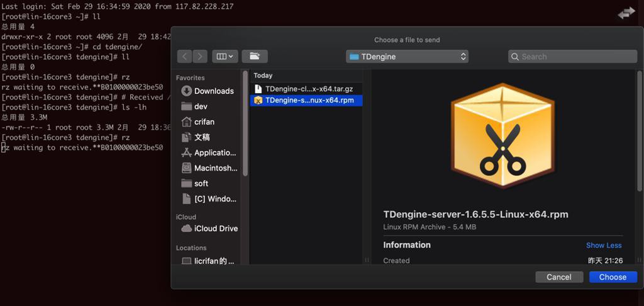Go back with the left chevron button
The image size is (644, 306).
pos(185,56)
